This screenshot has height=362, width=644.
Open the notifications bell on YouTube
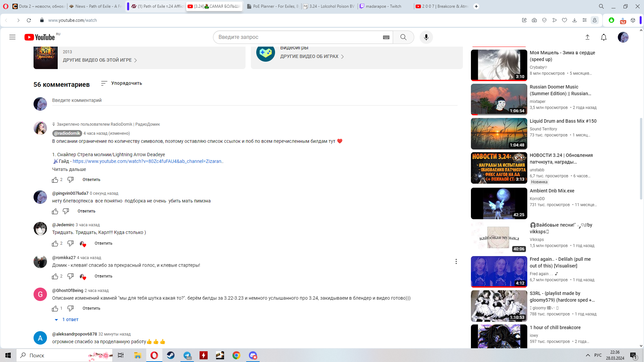click(x=604, y=37)
